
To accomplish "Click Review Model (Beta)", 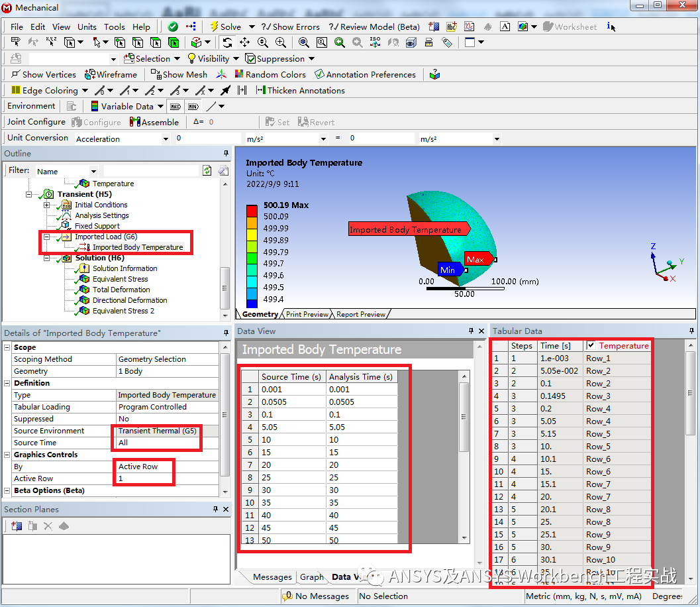I will 375,27.
